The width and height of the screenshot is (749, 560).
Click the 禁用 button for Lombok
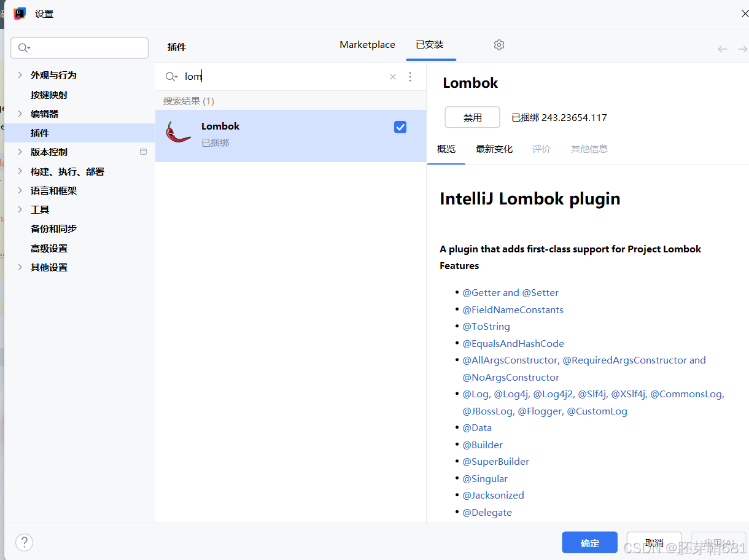pyautogui.click(x=472, y=117)
